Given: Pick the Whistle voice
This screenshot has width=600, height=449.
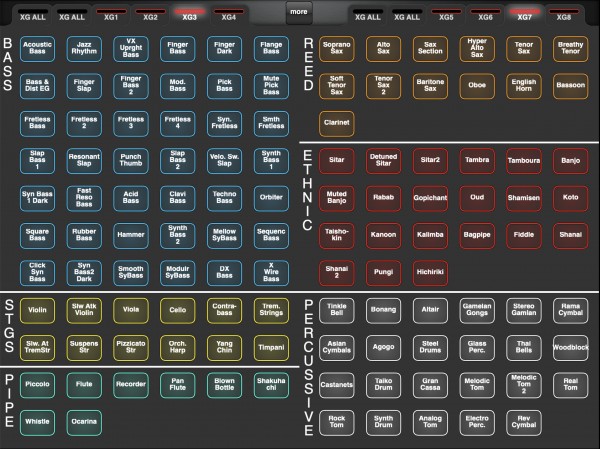Looking at the screenshot, I should [x=37, y=422].
